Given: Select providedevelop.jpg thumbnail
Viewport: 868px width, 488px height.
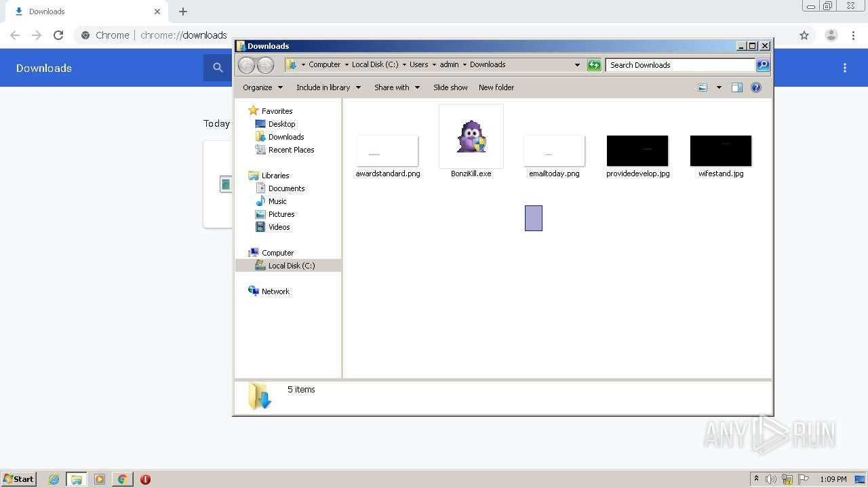Looking at the screenshot, I should pyautogui.click(x=637, y=150).
